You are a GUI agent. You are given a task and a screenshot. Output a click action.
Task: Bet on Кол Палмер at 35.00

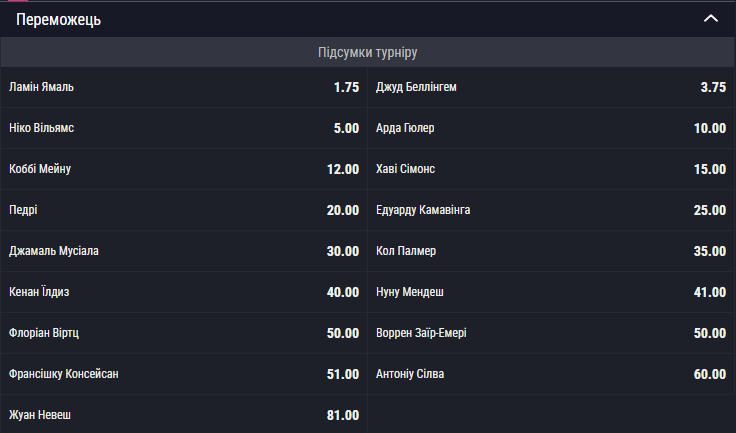click(x=551, y=251)
